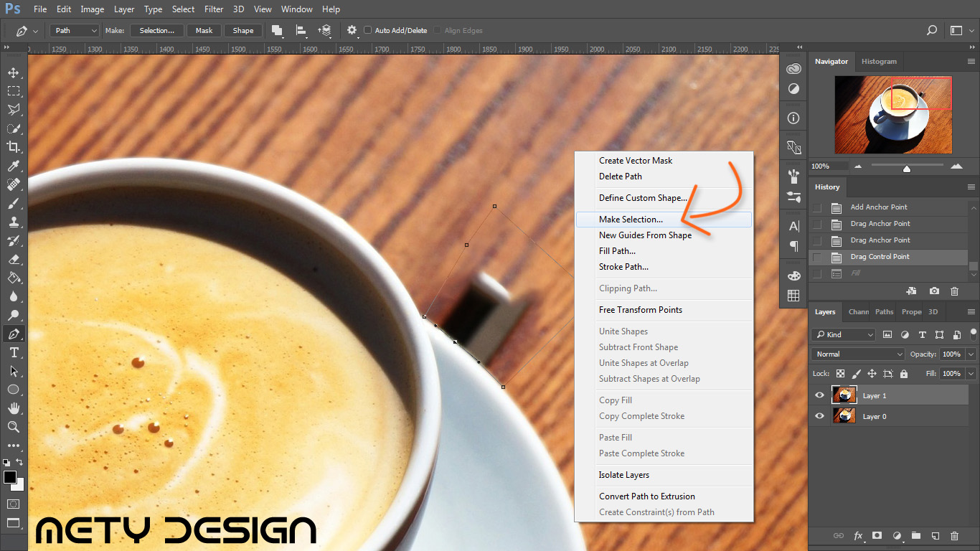Toggle lock transparent pixels
This screenshot has width=980, height=551.
click(840, 374)
